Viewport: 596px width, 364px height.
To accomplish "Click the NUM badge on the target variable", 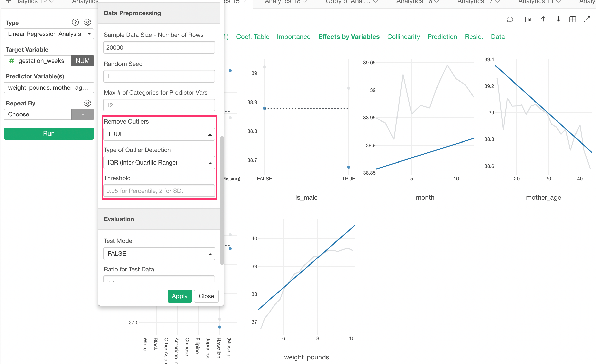I will click(83, 61).
